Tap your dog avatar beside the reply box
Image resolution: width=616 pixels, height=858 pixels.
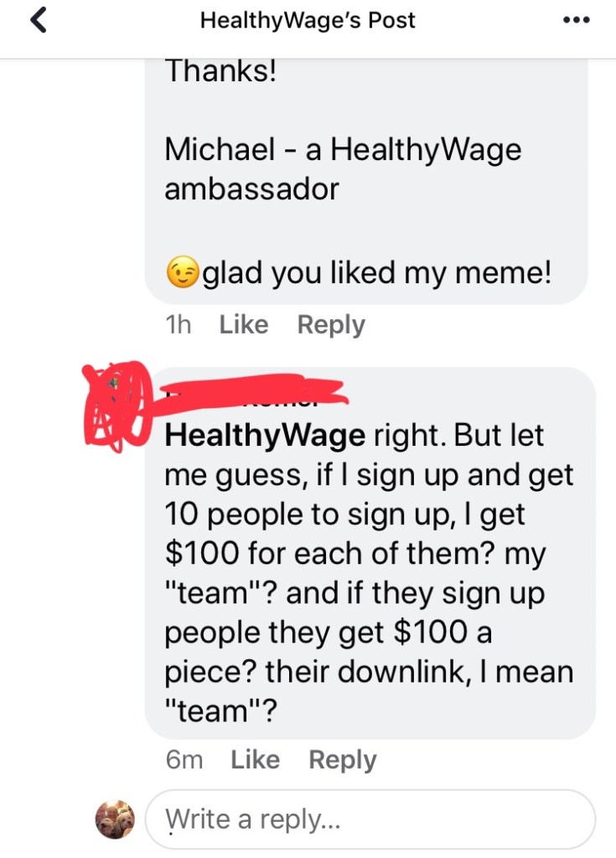pos(115,819)
